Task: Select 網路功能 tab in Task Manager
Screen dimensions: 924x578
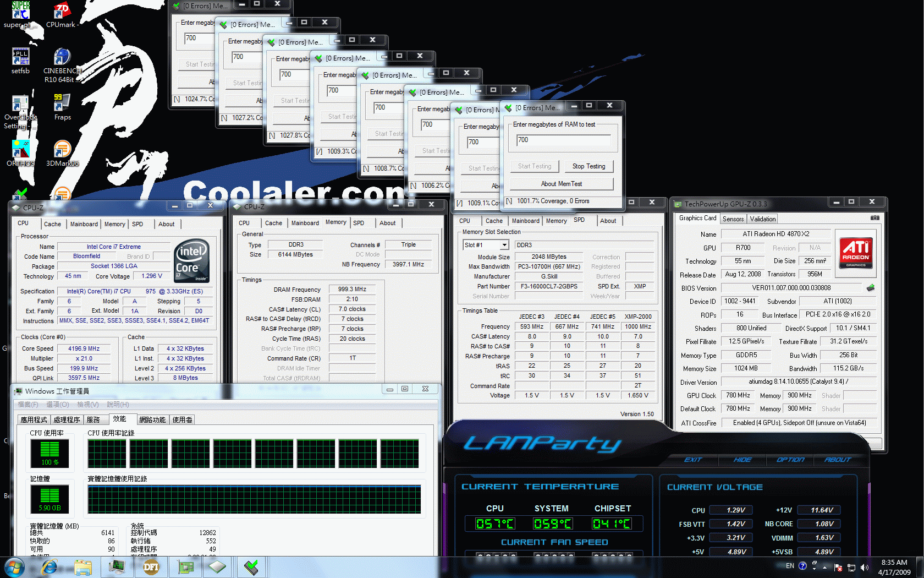Action: click(x=152, y=419)
